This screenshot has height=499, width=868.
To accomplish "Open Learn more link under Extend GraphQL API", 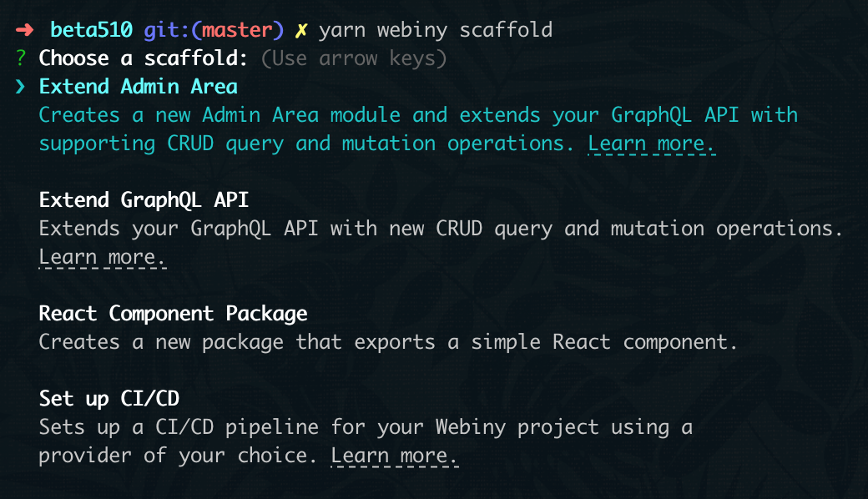I will click(x=102, y=257).
